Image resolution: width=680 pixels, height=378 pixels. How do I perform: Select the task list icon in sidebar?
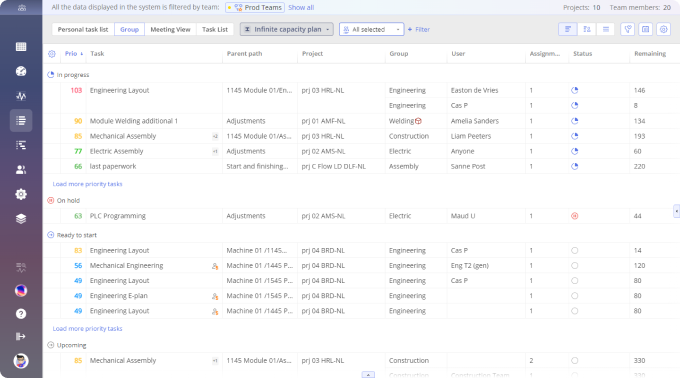point(21,121)
